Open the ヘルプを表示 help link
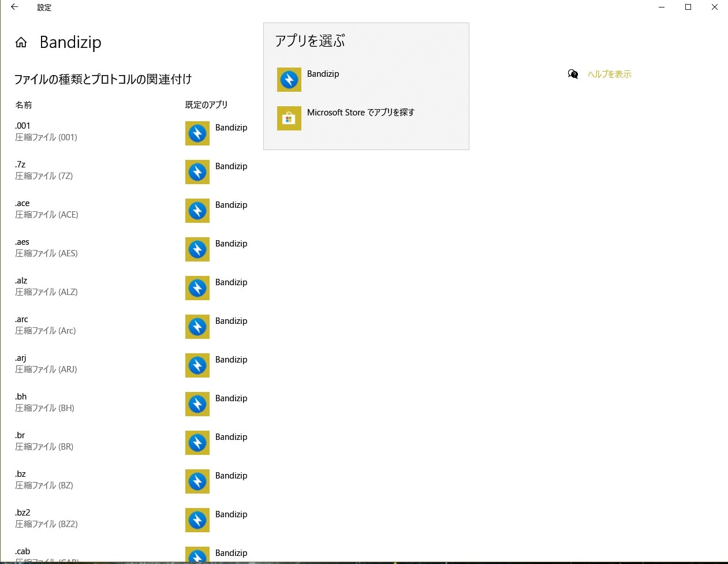The height and width of the screenshot is (564, 728). click(x=610, y=74)
